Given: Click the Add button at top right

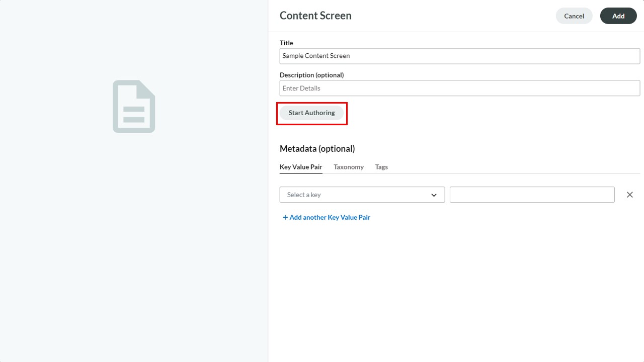Looking at the screenshot, I should 618,16.
